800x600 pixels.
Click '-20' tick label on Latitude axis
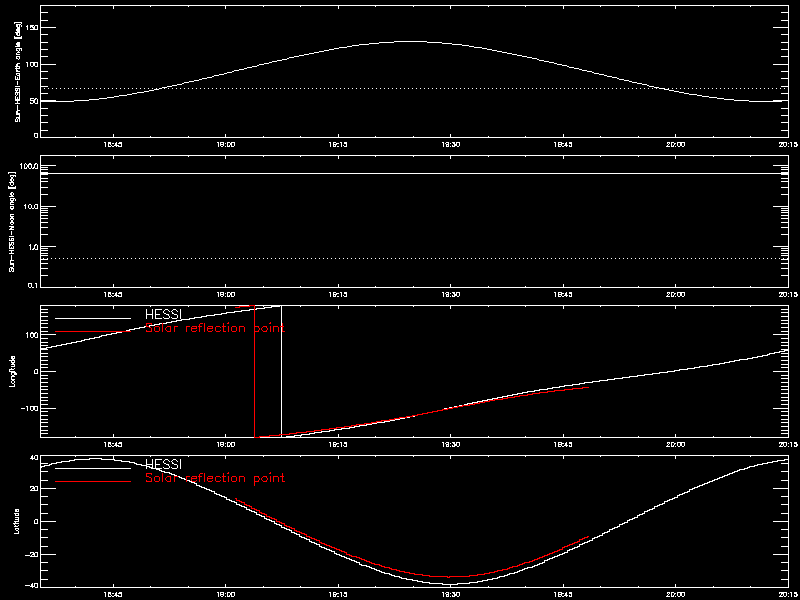pyautogui.click(x=31, y=553)
